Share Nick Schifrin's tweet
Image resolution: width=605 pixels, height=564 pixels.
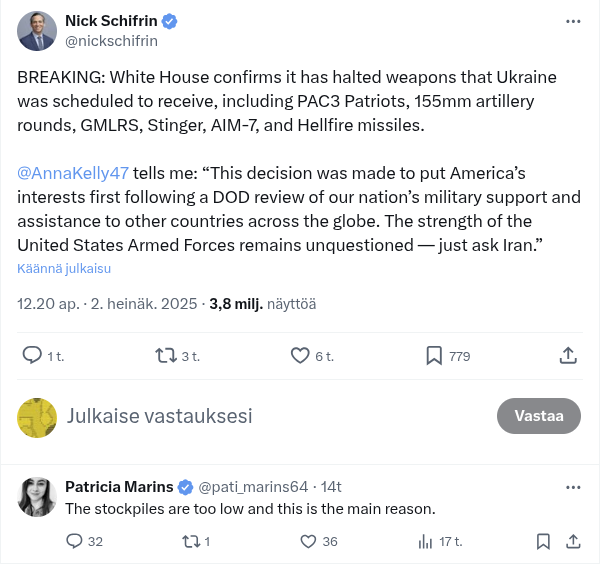tap(567, 355)
